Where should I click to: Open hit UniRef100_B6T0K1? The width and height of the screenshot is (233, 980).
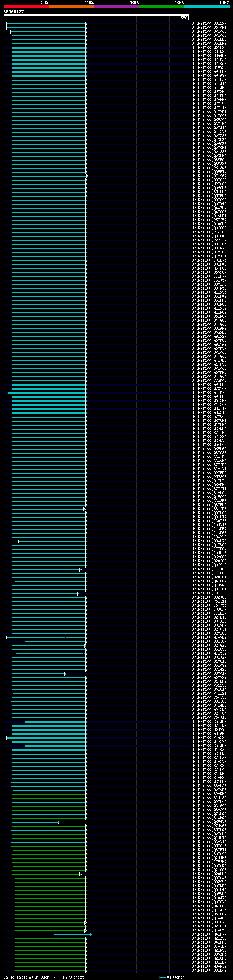coord(209,27)
